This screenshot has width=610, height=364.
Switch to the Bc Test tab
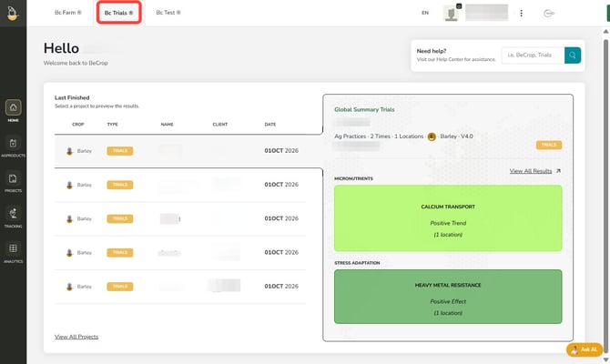(168, 13)
